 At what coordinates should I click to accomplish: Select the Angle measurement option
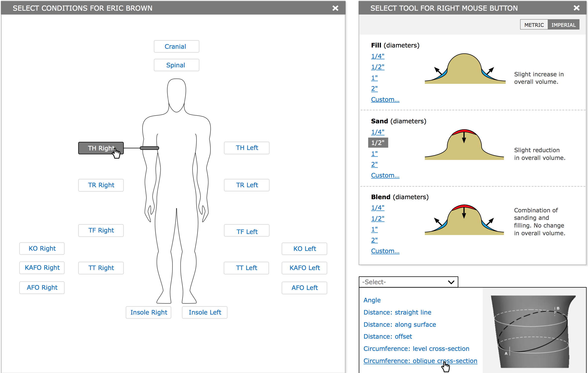pyautogui.click(x=372, y=300)
